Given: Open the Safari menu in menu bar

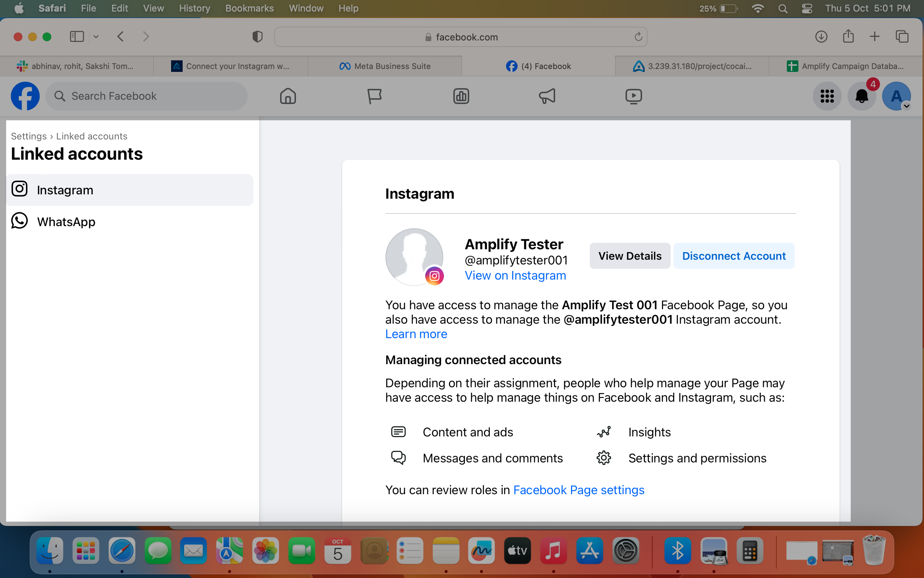Looking at the screenshot, I should (x=52, y=8).
